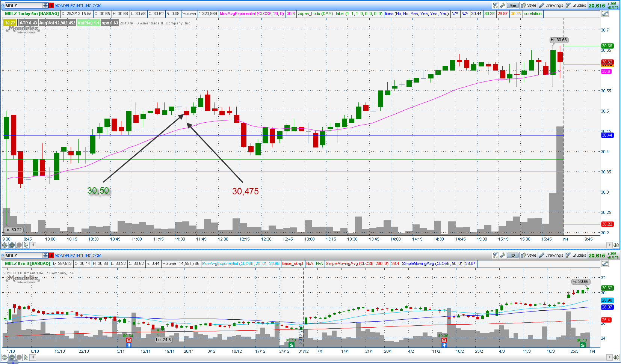Open the Style menu in the upper chart
This screenshot has width=621, height=364.
coord(529,5)
